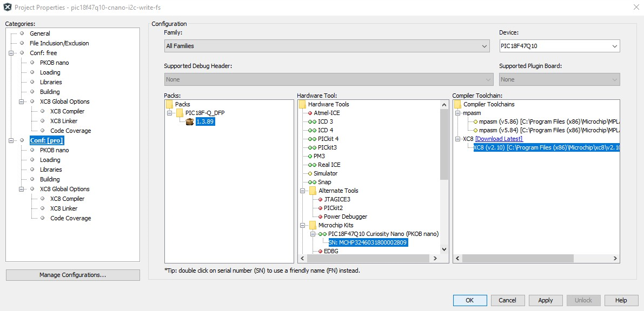Select Libraries under Conf: [pro]
This screenshot has width=644, height=311.
click(x=51, y=170)
